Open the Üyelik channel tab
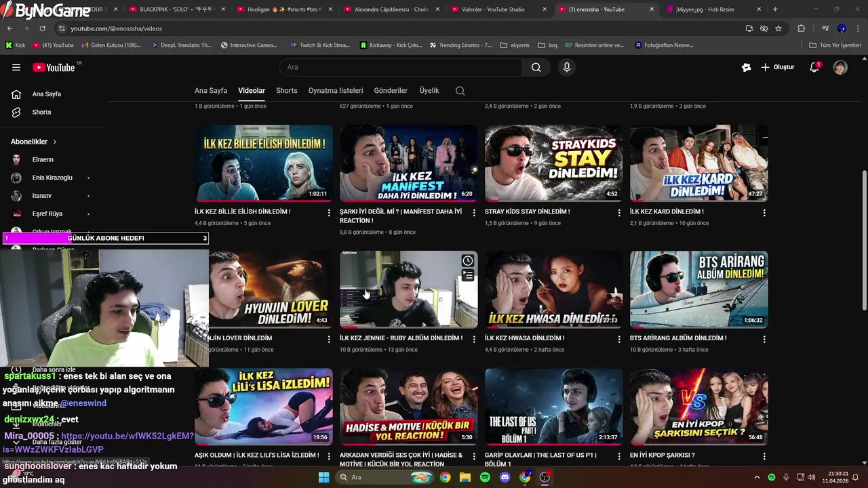The image size is (868, 488). tap(429, 91)
